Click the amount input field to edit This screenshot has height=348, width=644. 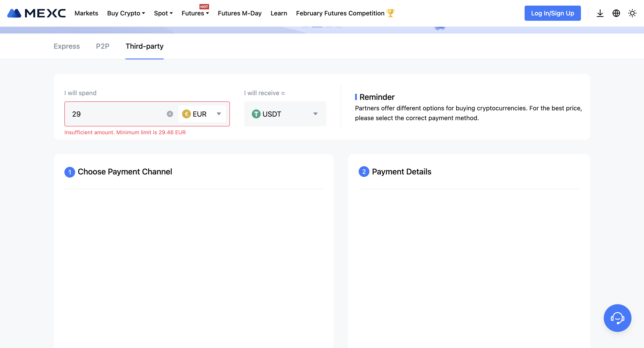click(x=118, y=113)
